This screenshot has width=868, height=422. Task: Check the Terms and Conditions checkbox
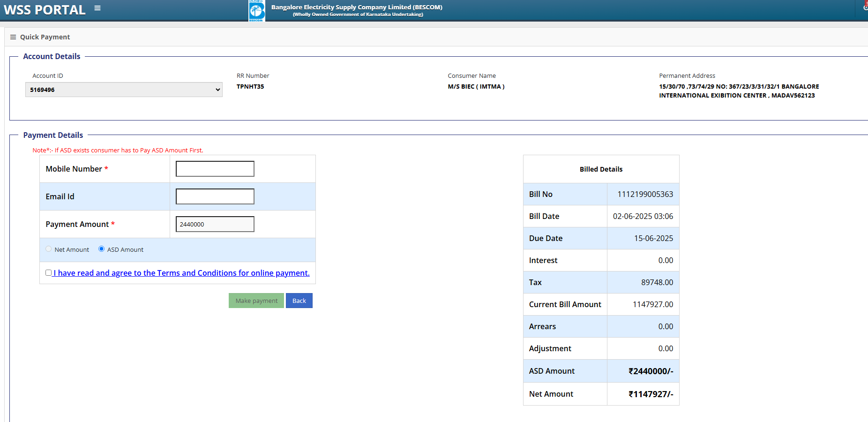[x=48, y=272]
